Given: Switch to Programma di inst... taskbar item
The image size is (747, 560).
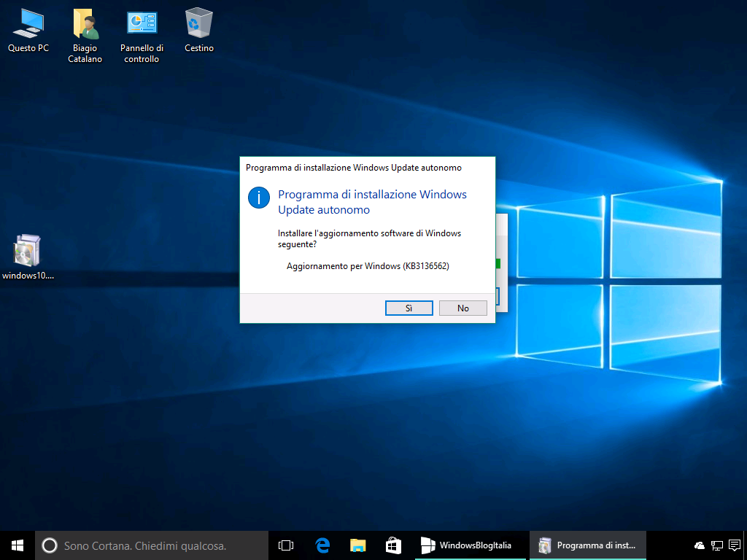Looking at the screenshot, I should coord(588,545).
